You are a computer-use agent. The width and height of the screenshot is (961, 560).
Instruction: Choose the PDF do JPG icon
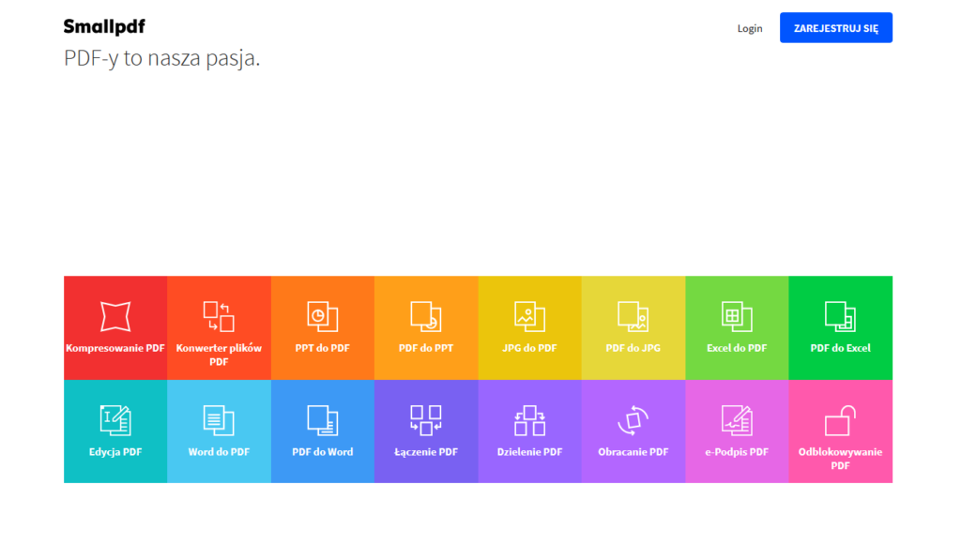(633, 316)
